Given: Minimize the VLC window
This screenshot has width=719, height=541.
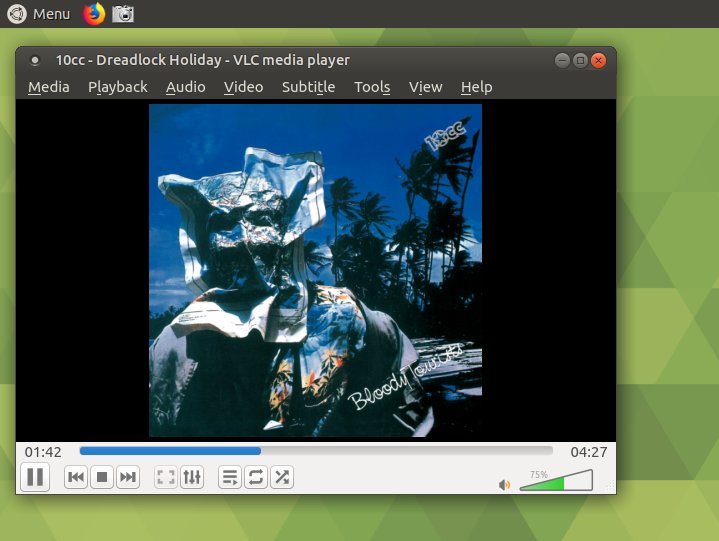Looking at the screenshot, I should click(562, 60).
